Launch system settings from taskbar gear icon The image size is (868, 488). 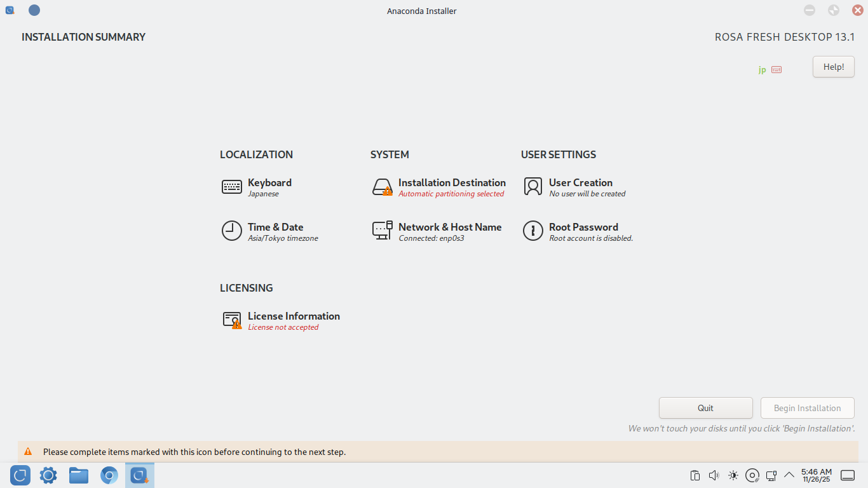48,475
